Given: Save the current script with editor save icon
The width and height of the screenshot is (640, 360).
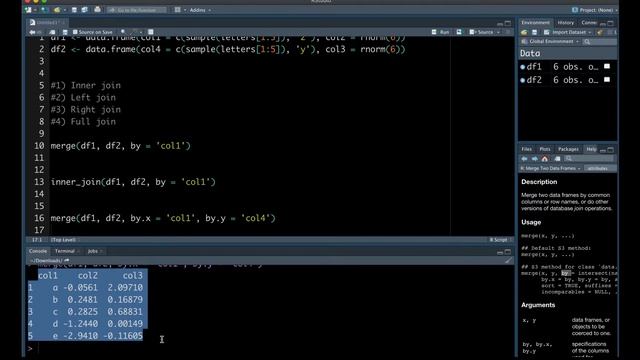Looking at the screenshot, I should 65,32.
